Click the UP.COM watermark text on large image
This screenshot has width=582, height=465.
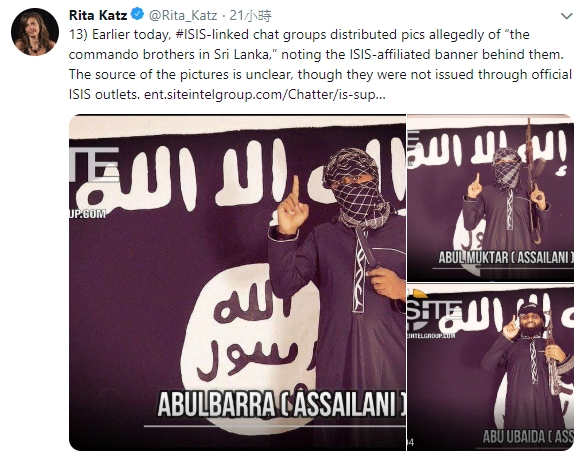[x=88, y=214]
